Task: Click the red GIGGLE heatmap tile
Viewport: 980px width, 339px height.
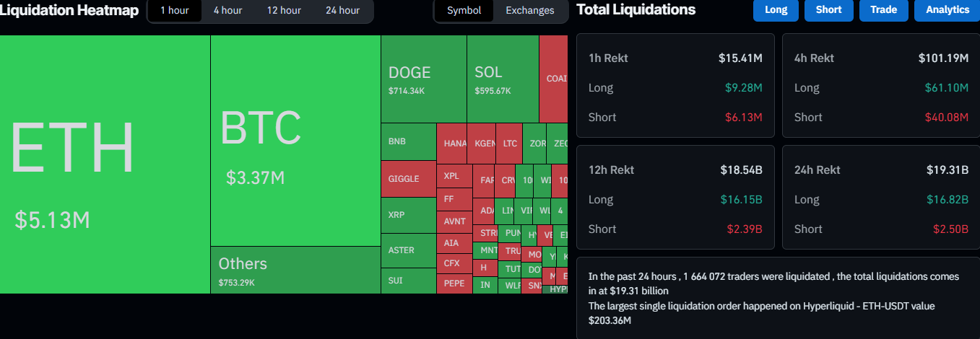Action: [x=408, y=179]
